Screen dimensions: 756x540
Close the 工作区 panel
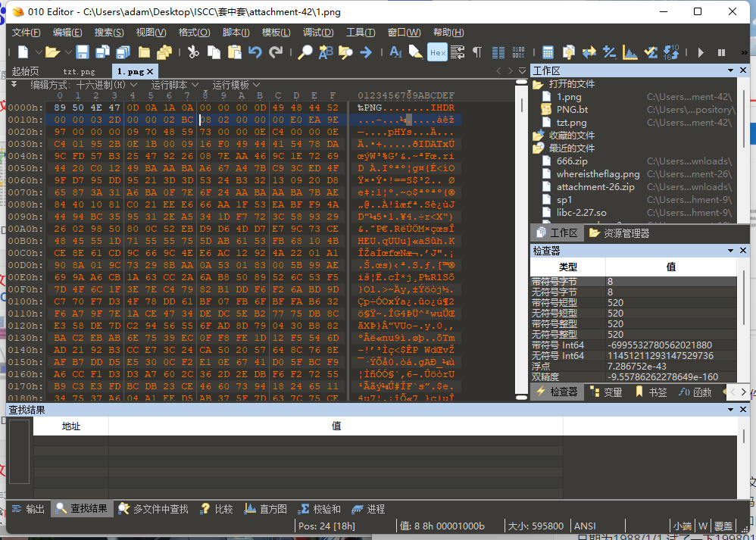tap(743, 70)
